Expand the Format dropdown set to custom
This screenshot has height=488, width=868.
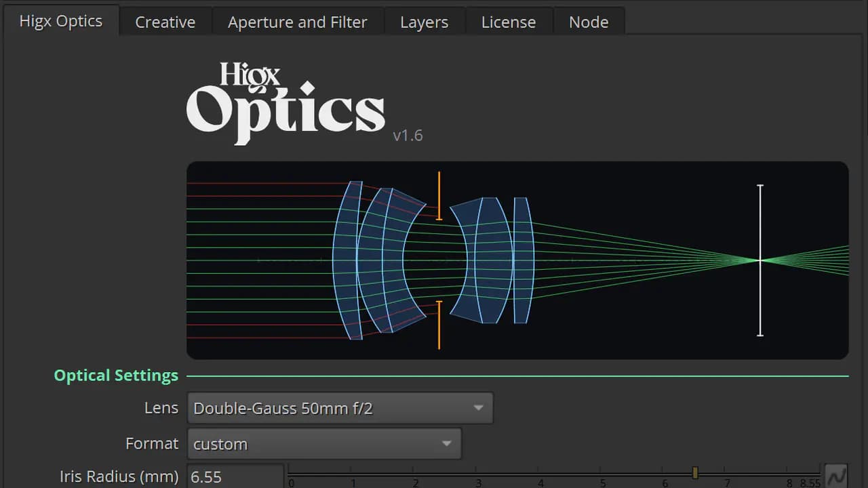coord(324,444)
